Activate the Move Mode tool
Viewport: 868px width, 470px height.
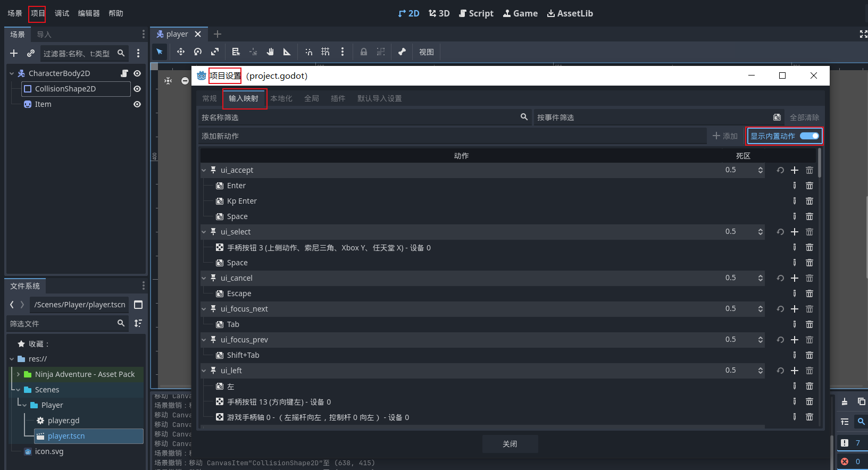[x=181, y=52]
